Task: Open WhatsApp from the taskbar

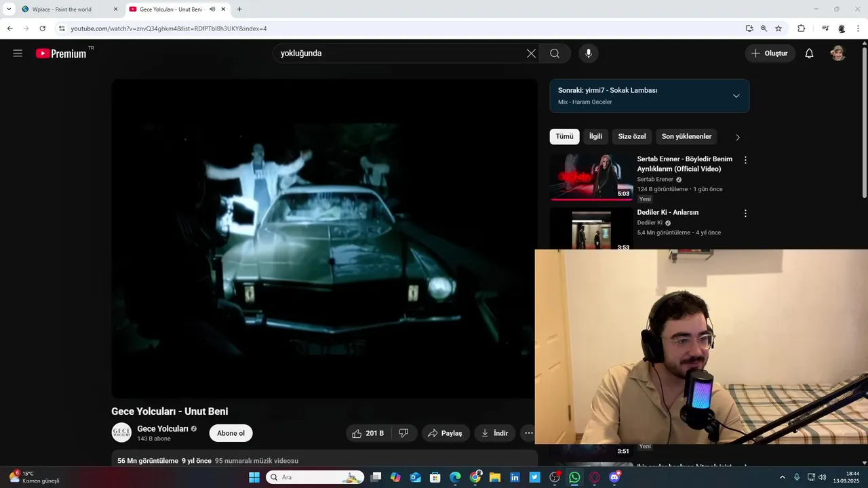Action: pos(574,477)
